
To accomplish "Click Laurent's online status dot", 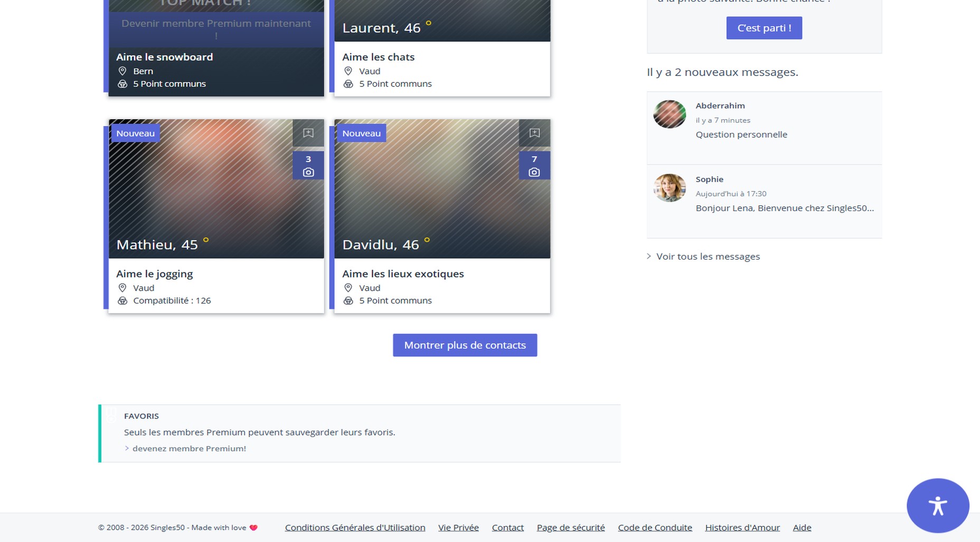I will (x=429, y=23).
